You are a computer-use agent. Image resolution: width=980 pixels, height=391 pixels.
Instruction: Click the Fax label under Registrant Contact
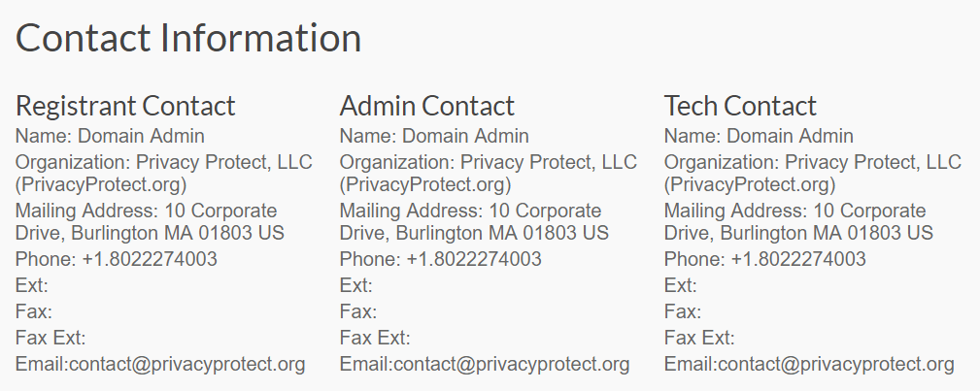pyautogui.click(x=34, y=311)
